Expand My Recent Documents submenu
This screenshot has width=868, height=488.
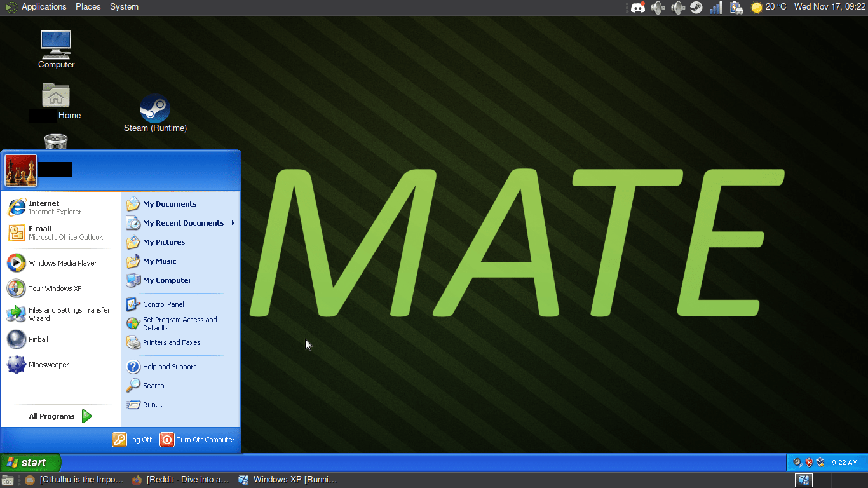pos(183,223)
